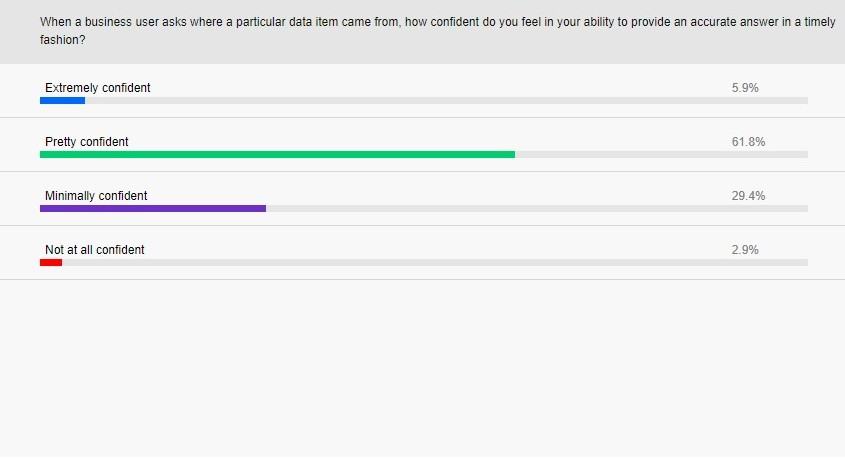Click the survey question text about data item origin

437,31
